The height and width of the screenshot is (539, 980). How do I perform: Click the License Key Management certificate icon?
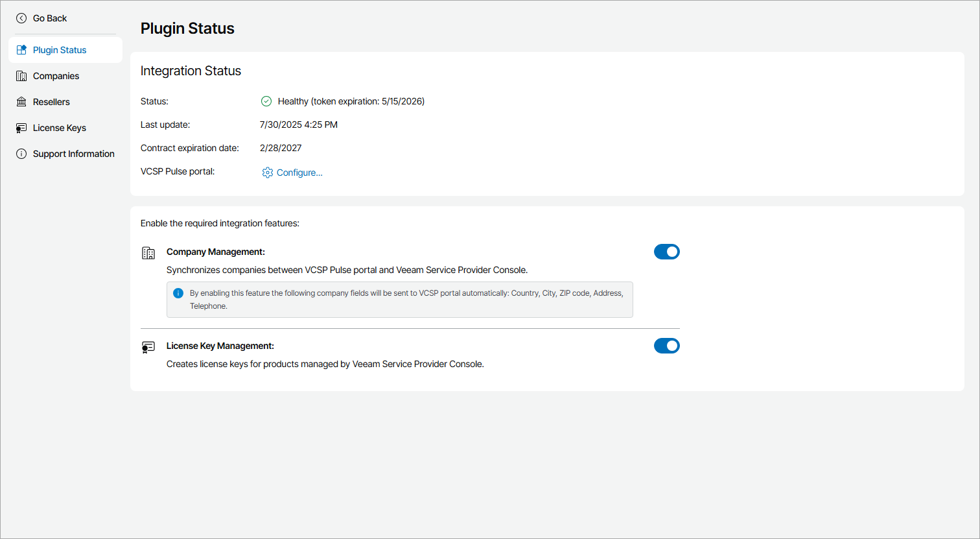[148, 348]
